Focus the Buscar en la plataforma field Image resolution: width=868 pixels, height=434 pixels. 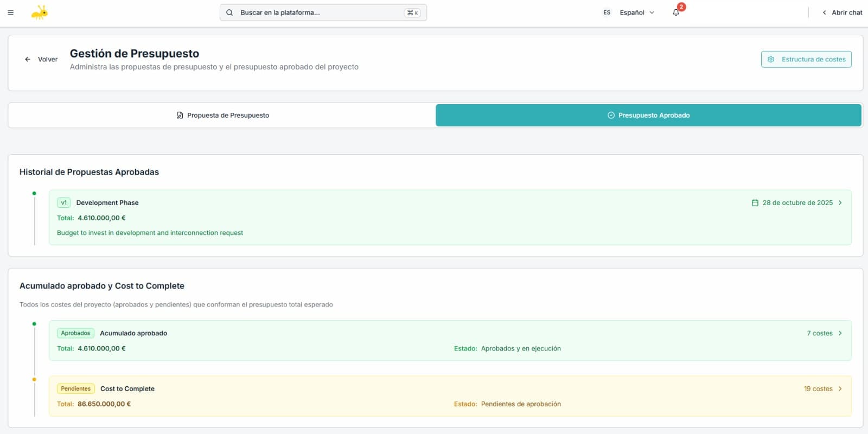[320, 12]
